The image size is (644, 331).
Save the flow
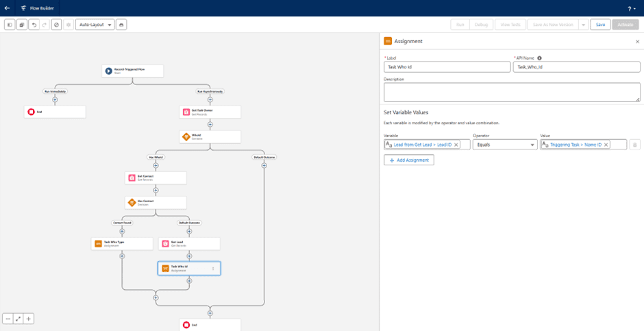tap(600, 25)
